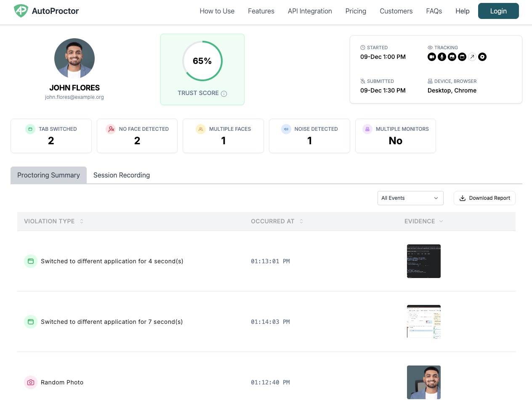Click the name JOHN FLORES

[74, 88]
